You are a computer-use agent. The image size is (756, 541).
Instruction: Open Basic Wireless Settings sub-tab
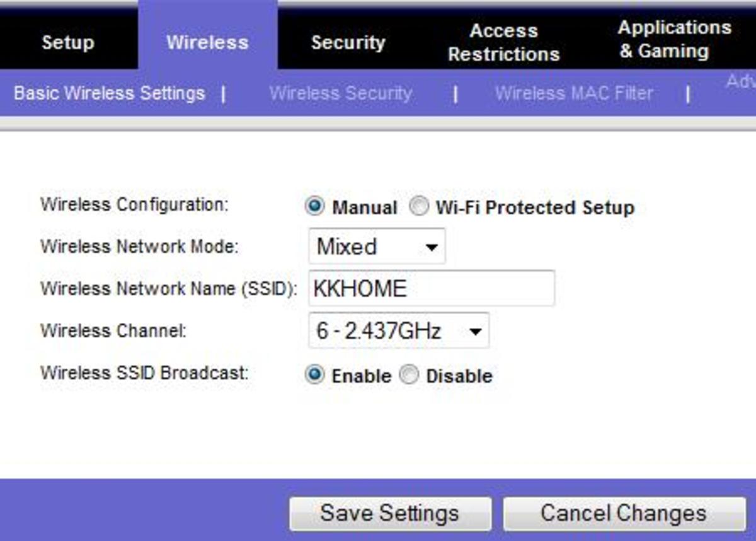point(109,93)
